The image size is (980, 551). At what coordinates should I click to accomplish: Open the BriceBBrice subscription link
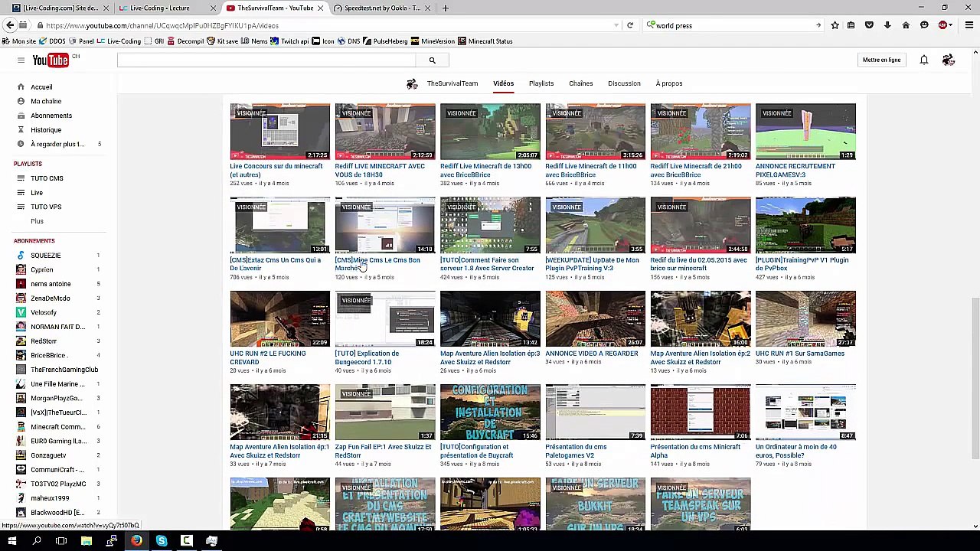click(48, 355)
